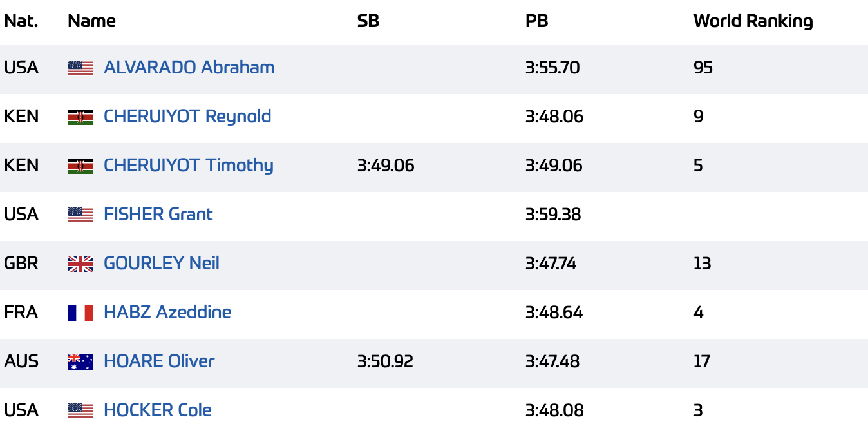868x433 pixels.
Task: Click the Kenya flag beside CHERUIYOT Reynold
Action: [80, 117]
